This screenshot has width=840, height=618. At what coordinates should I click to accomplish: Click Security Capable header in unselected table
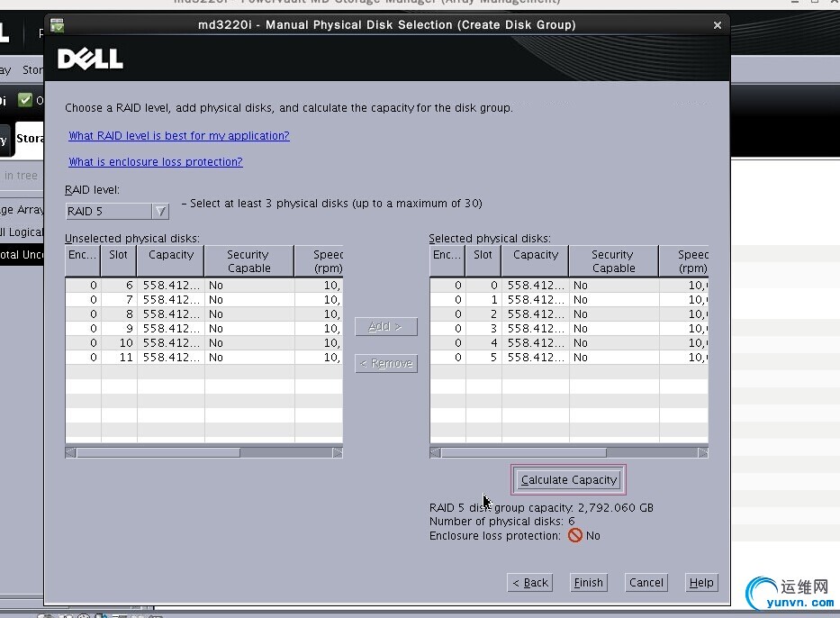click(x=249, y=261)
